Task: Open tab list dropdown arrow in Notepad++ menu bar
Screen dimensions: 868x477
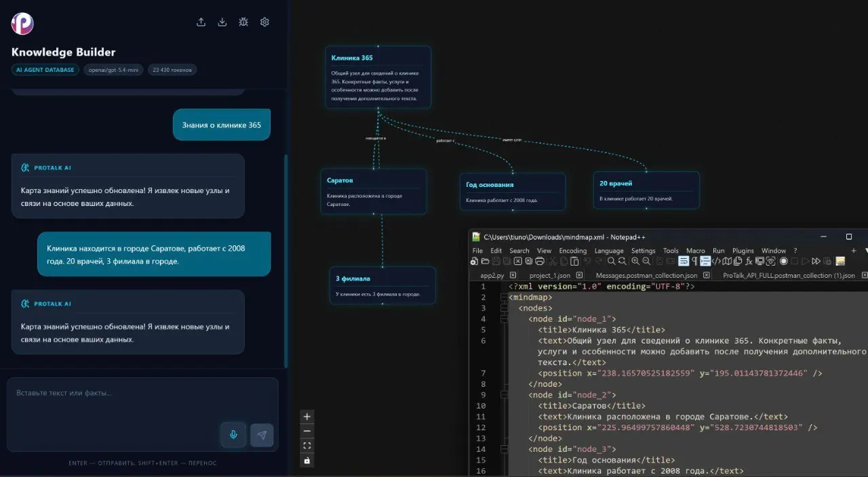Action: [865, 251]
